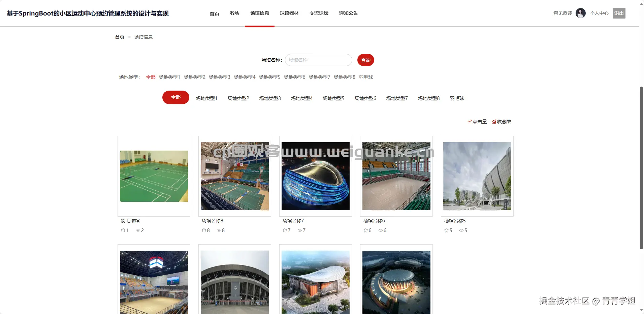Go to 球馆器材 in top navigation
The image size is (644, 314).
(x=289, y=13)
